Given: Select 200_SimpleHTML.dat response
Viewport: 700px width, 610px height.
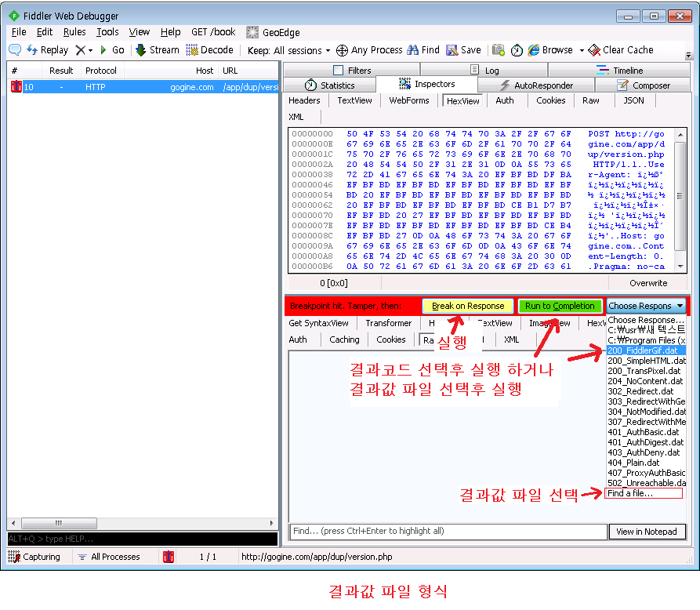Looking at the screenshot, I should pos(646,361).
